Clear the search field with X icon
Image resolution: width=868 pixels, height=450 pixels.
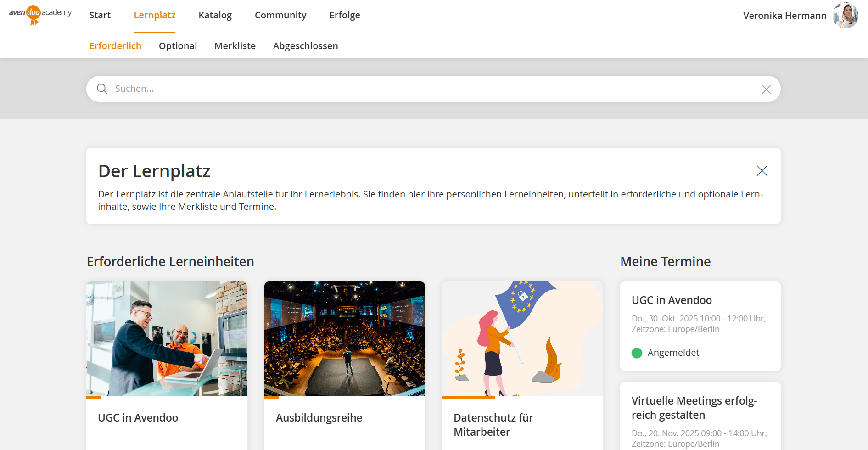click(x=766, y=90)
